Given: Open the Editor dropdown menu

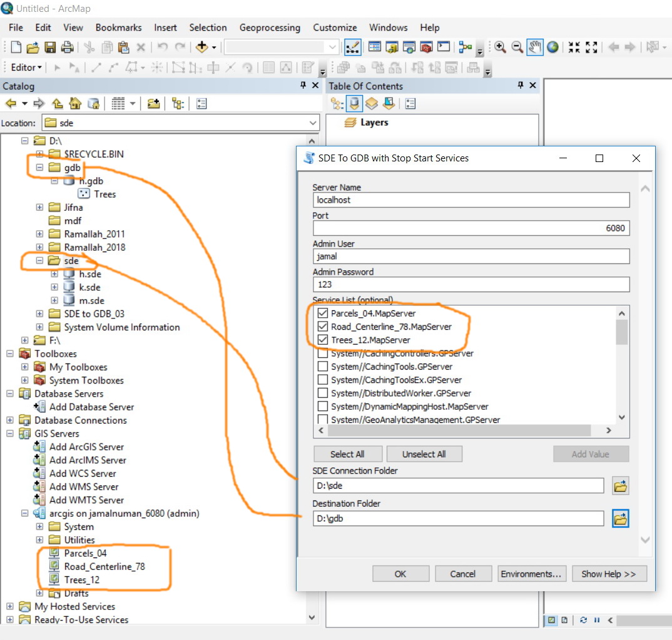Looking at the screenshot, I should (26, 68).
